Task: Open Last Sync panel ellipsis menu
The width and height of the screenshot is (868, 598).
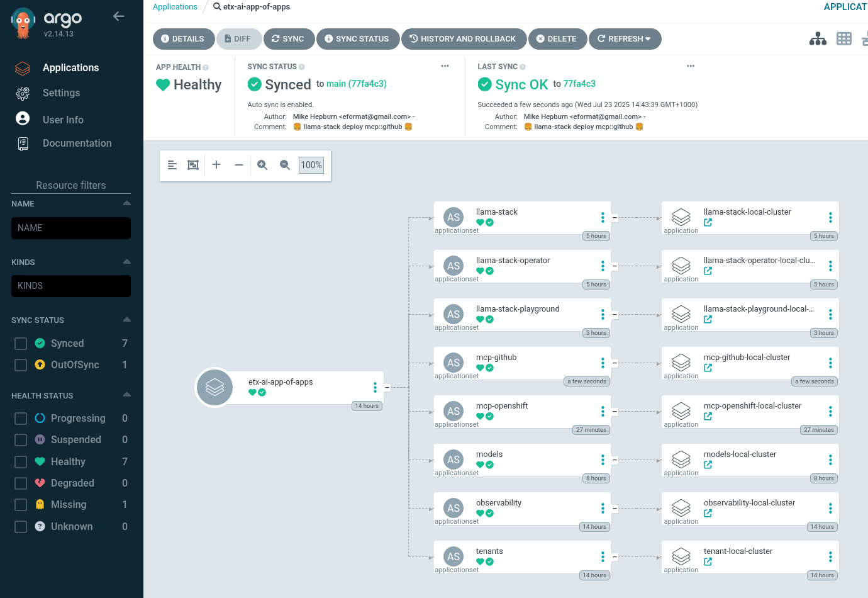Action: [691, 66]
